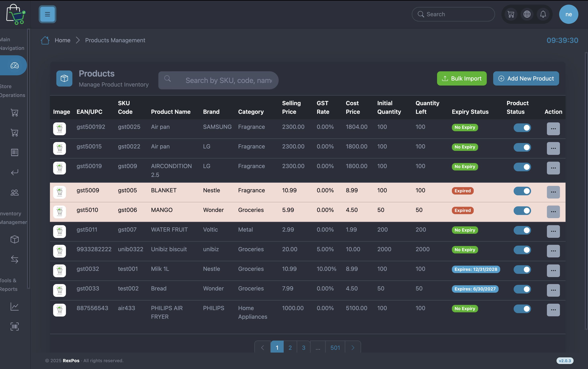Click Add New Product button
588x369 pixels.
(526, 79)
